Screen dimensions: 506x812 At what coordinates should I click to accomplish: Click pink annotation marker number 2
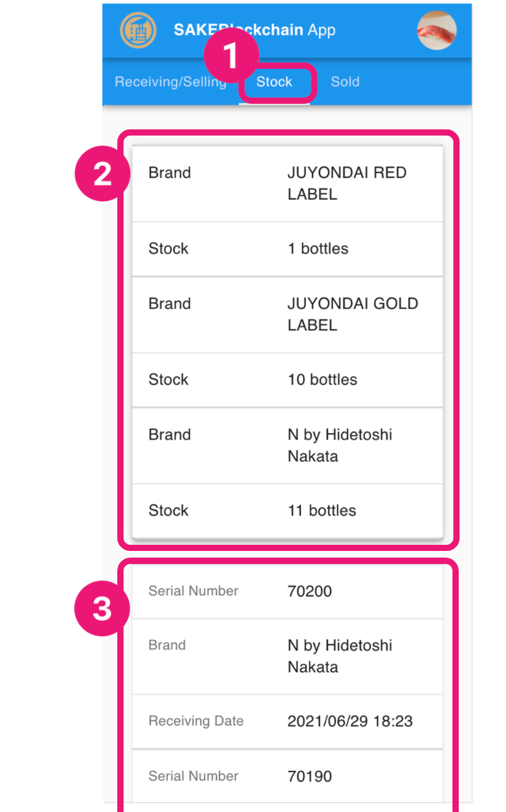[102, 175]
